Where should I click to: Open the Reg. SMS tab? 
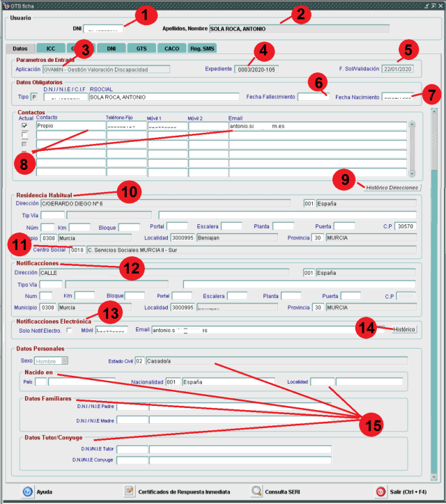[204, 48]
